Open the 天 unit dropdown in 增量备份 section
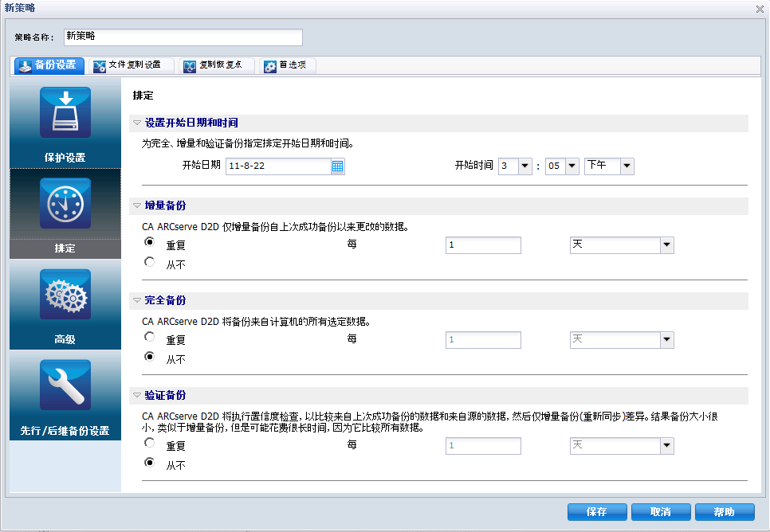Viewport: 770px width, 532px height. pos(666,244)
